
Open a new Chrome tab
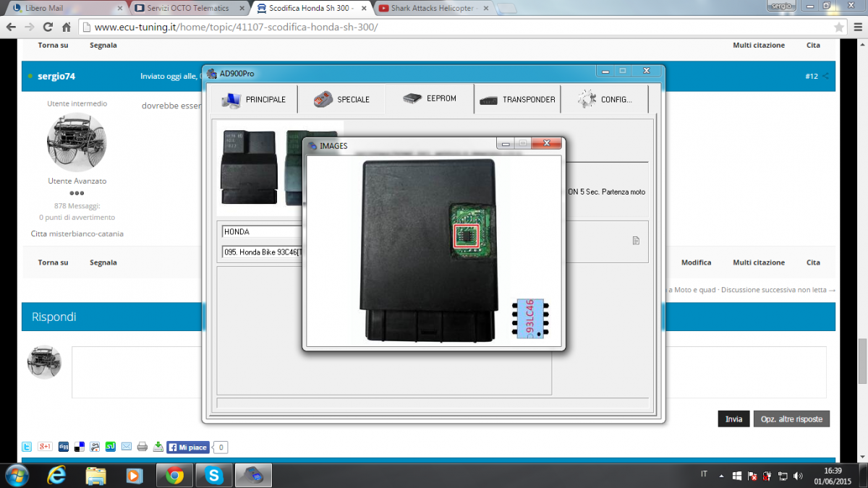(506, 9)
